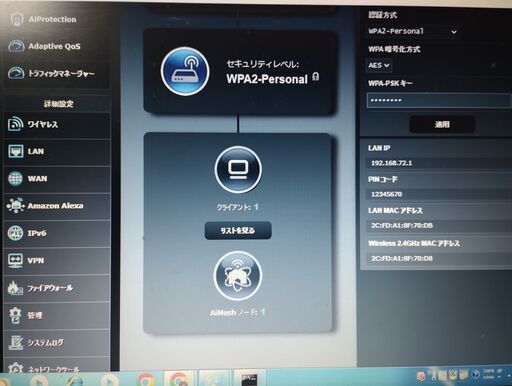Click the clients computer icon
This screenshot has height=386, width=512.
click(x=238, y=170)
